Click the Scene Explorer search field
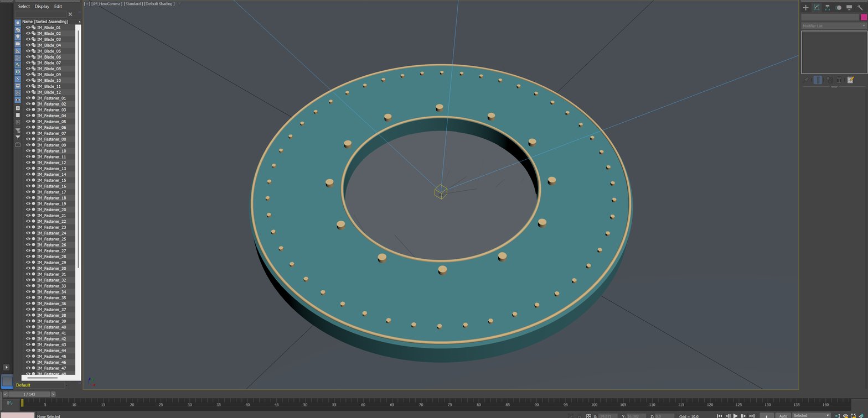 (41, 14)
